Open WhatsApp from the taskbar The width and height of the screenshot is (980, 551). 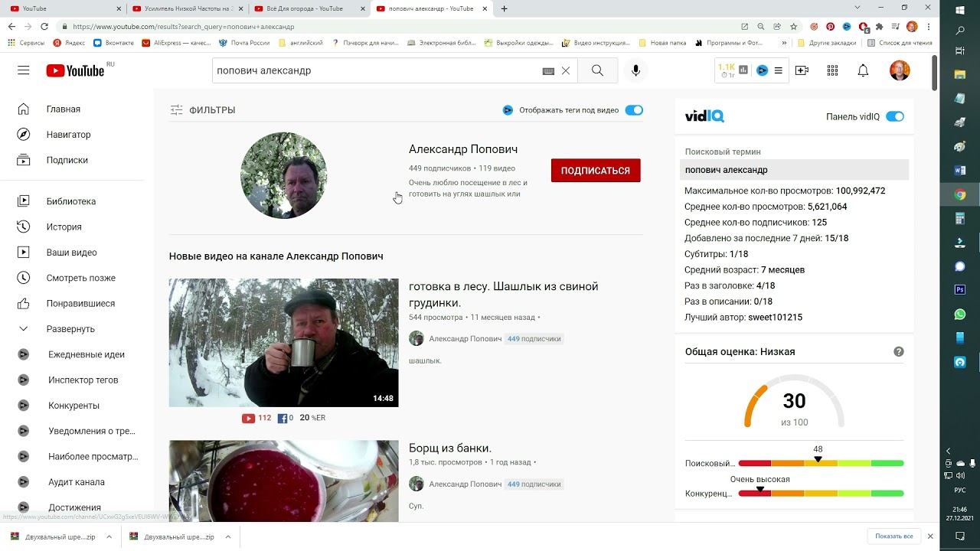pos(960,314)
